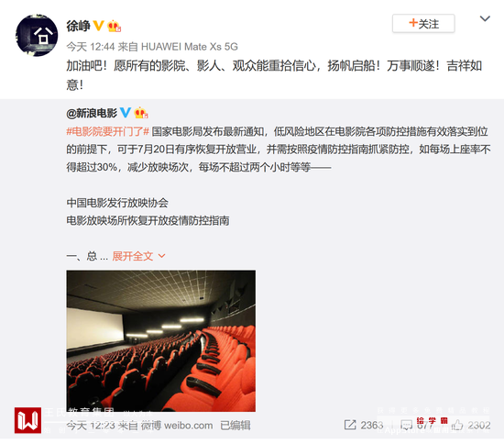Open the #电影院要开门了# hashtag topic
504x444 pixels.
[x=108, y=131]
